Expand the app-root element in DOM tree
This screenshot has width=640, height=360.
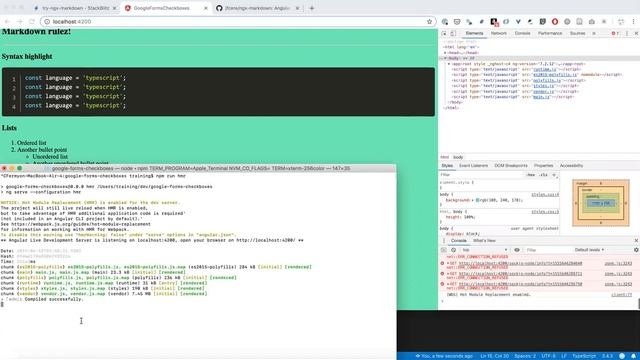coord(449,64)
